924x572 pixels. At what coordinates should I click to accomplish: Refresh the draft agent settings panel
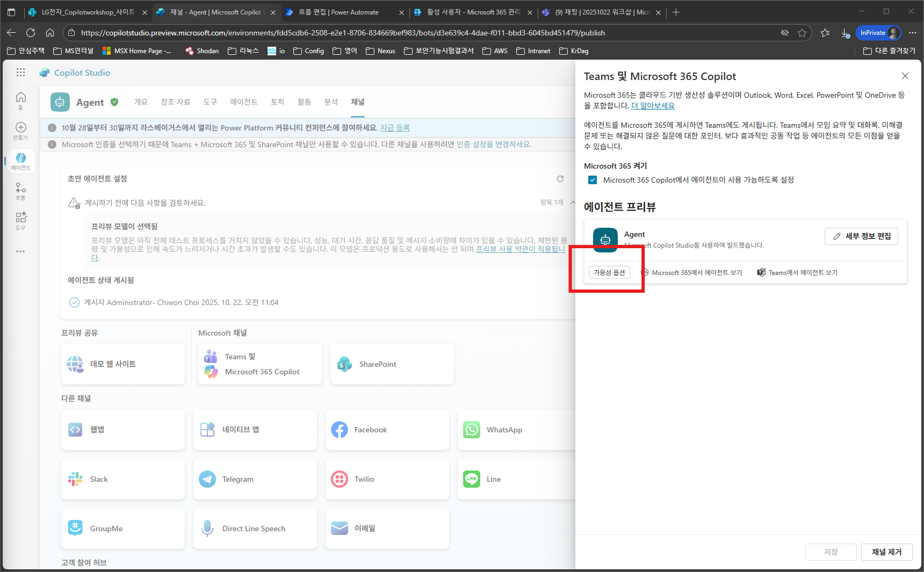[560, 179]
